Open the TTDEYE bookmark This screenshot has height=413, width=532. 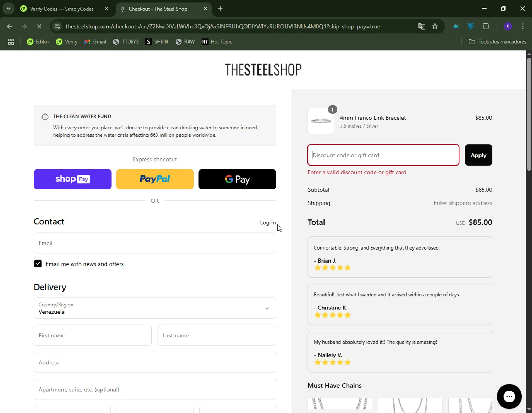[126, 42]
